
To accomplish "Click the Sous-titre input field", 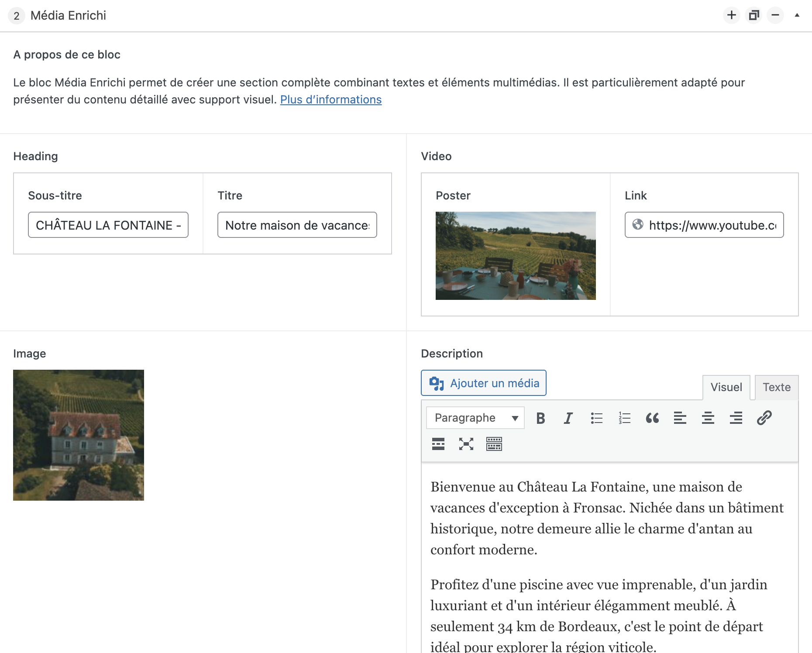I will (108, 225).
